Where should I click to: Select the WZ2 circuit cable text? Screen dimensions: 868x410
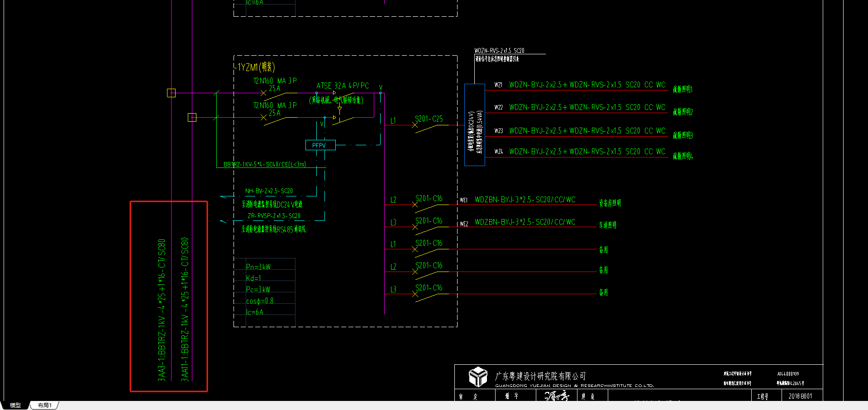click(x=587, y=107)
